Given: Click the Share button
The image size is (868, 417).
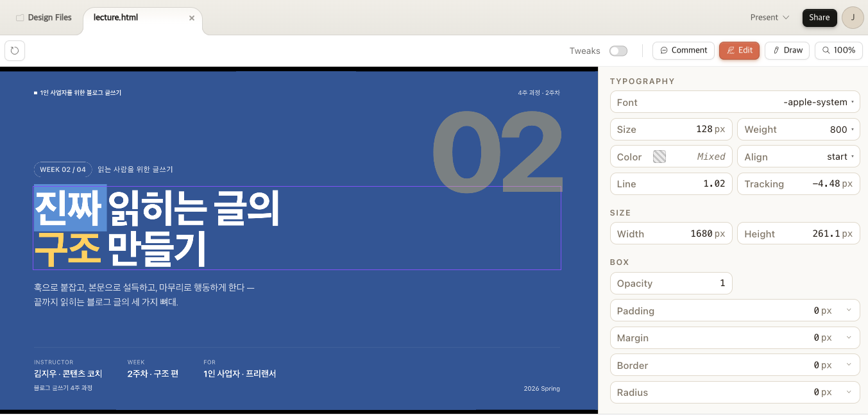Looking at the screenshot, I should [819, 18].
